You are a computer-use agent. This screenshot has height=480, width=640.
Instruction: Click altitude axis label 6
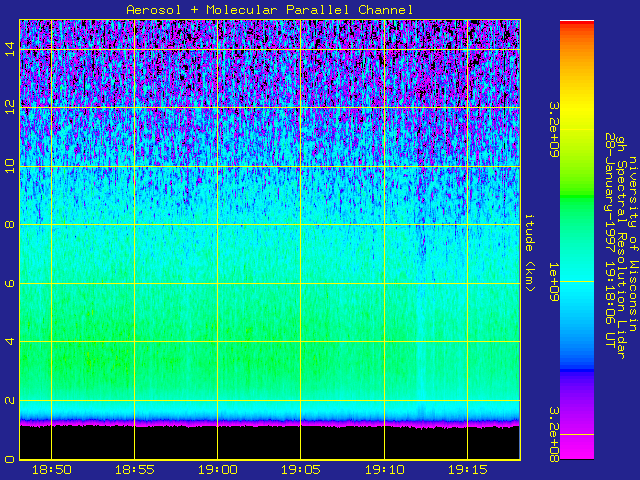tap(10, 283)
